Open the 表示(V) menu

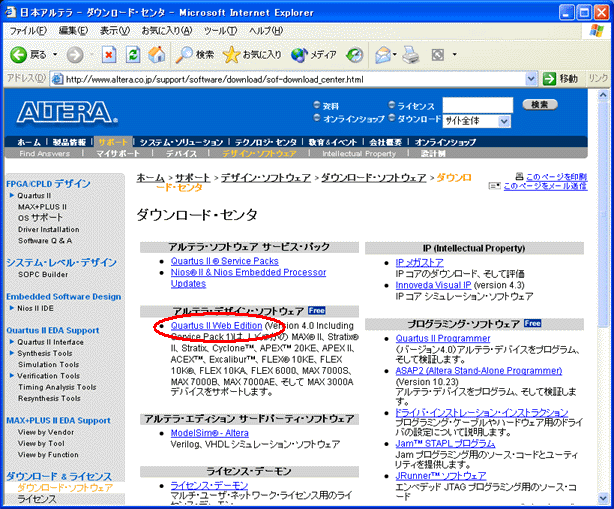click(117, 31)
